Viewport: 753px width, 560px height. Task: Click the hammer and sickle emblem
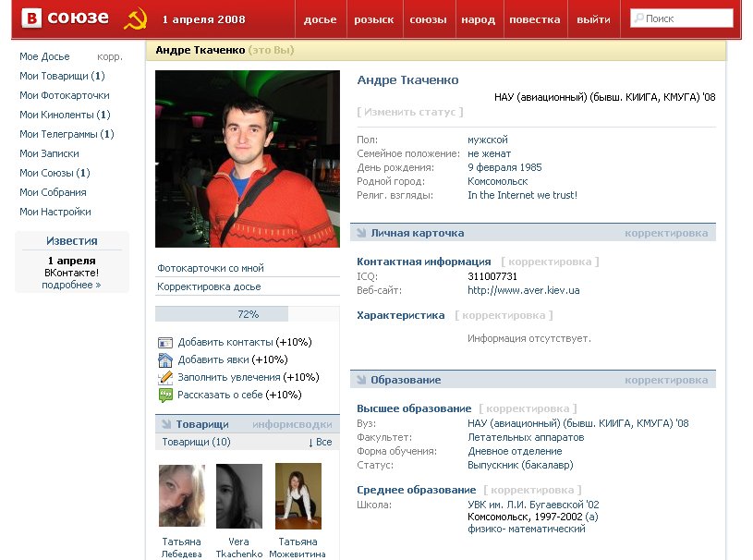(x=135, y=18)
